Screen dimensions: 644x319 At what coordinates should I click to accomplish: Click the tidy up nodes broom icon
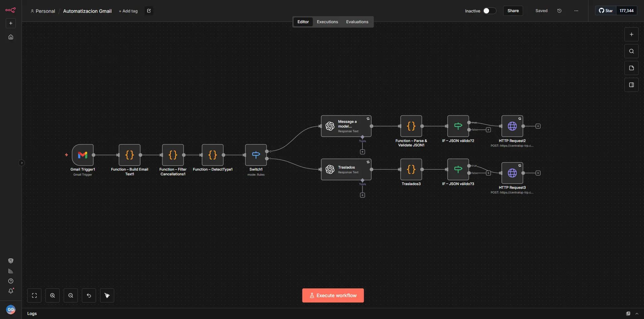tap(107, 295)
